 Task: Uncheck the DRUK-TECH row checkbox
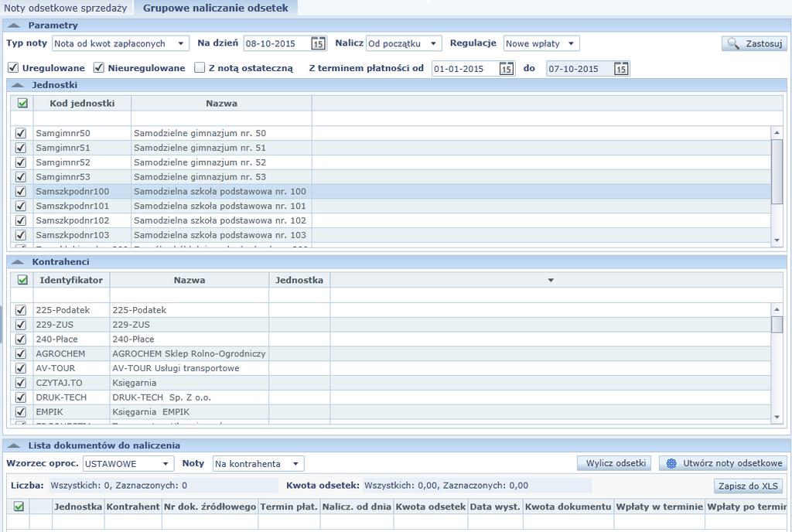(21, 397)
